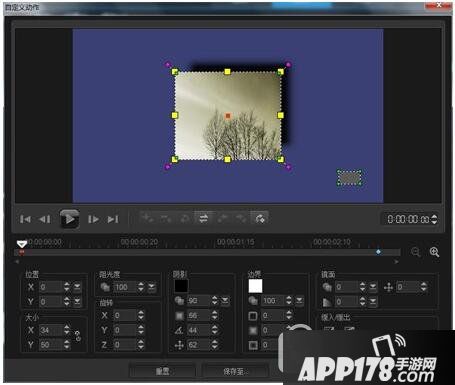Play the motion preview
This screenshot has width=455, height=385.
click(69, 219)
